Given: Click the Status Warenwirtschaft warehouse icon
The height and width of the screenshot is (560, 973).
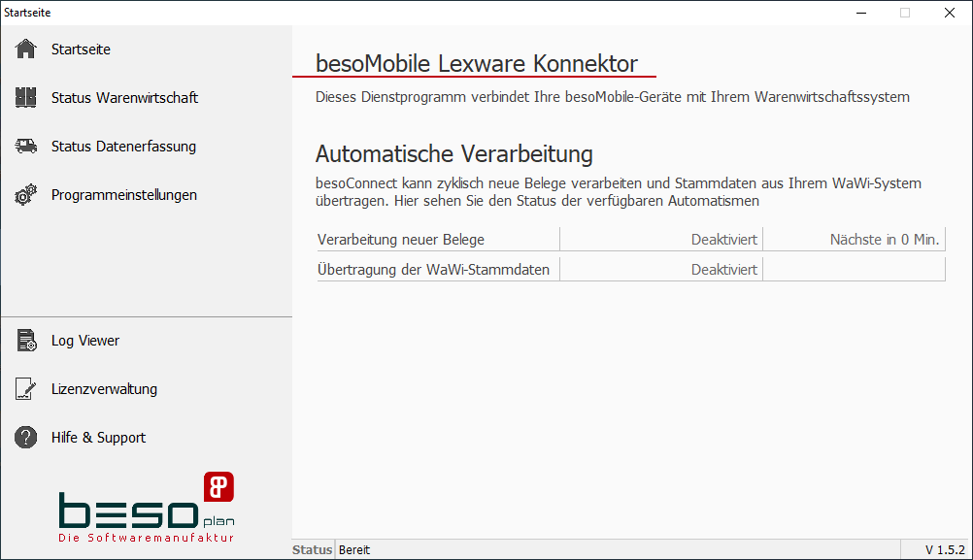Looking at the screenshot, I should (26, 97).
